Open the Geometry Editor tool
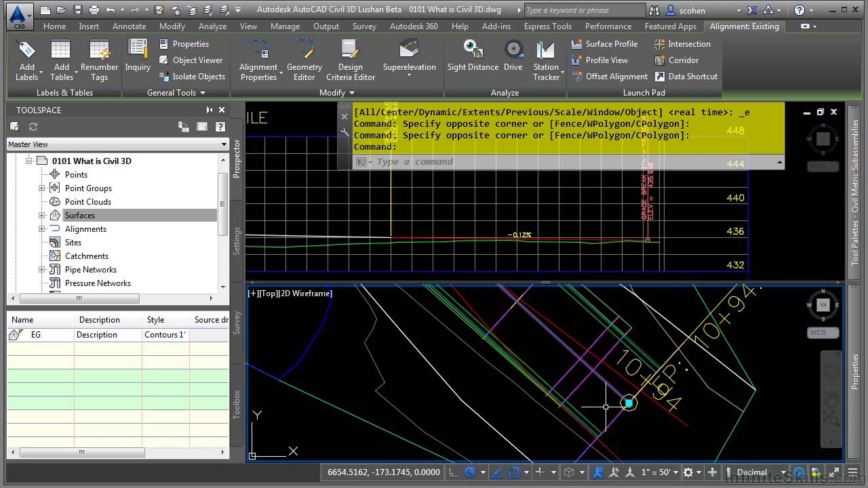Screen dimensions: 868x488 pyautogui.click(x=304, y=60)
